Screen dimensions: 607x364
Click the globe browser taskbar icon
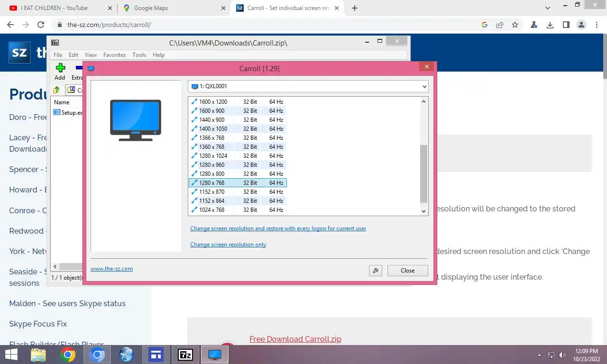(x=127, y=355)
